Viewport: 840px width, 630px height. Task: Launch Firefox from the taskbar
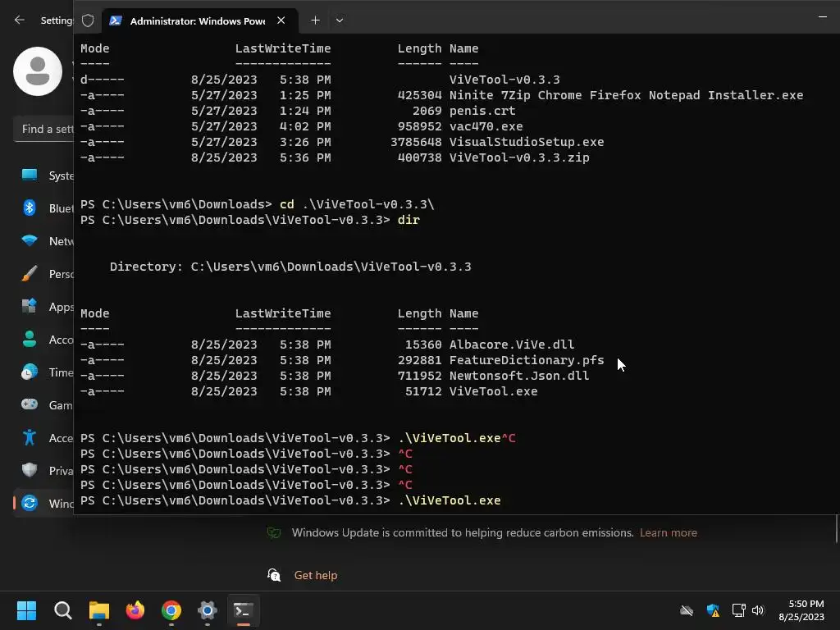click(135, 610)
